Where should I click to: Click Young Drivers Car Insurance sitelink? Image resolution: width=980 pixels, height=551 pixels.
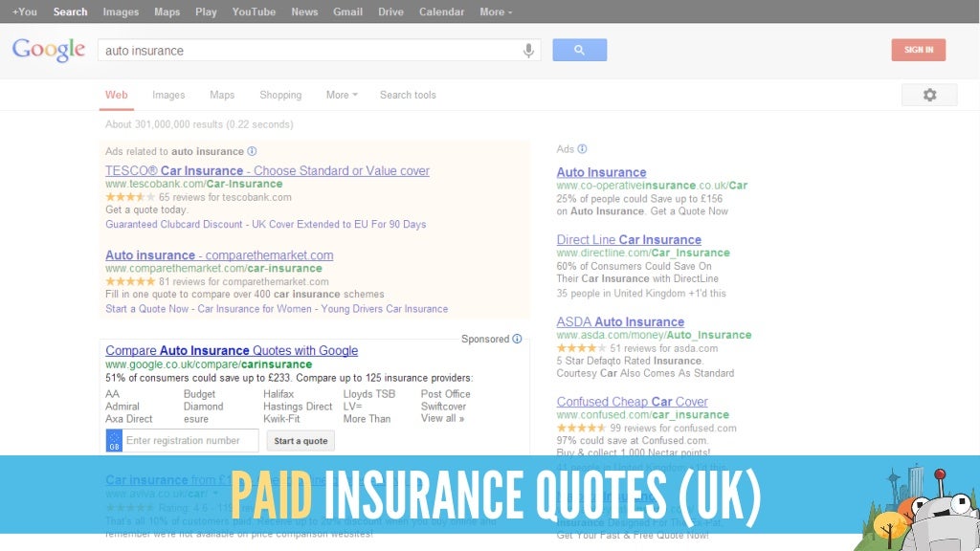[385, 309]
